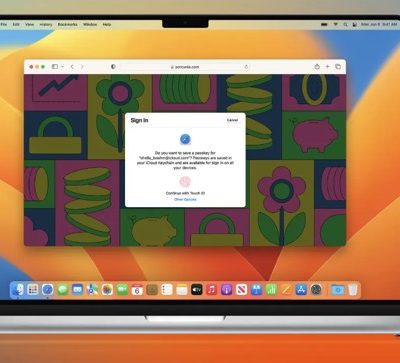Expand the sidebar button dropdown arrow
The image size is (400, 363).
pyautogui.click(x=62, y=67)
